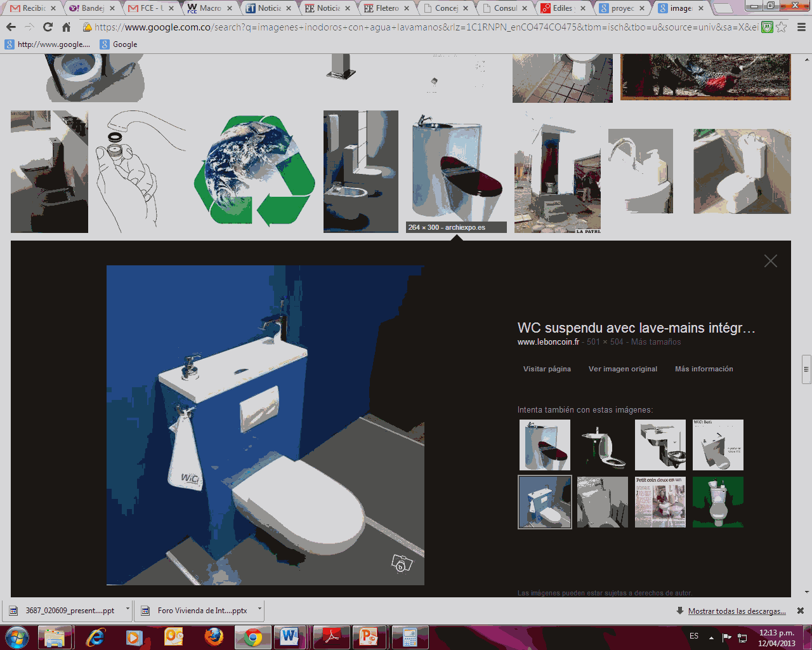Close the image preview panel

pos(770,261)
